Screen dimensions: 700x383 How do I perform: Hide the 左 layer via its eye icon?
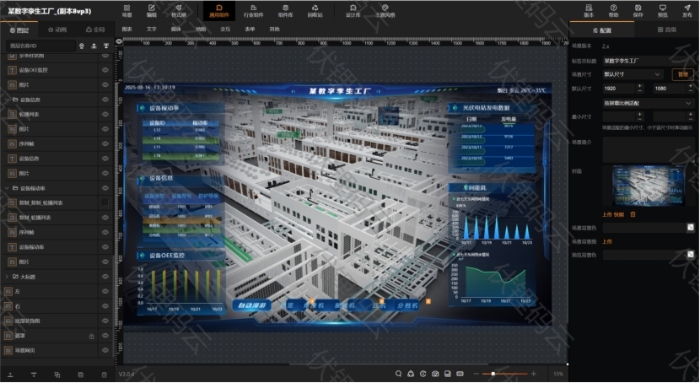(105, 291)
